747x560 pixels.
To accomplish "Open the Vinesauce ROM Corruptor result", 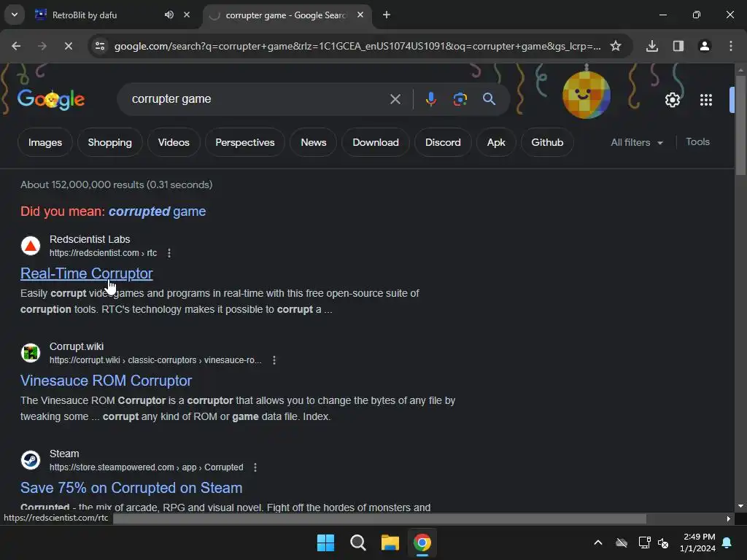I will (x=107, y=381).
